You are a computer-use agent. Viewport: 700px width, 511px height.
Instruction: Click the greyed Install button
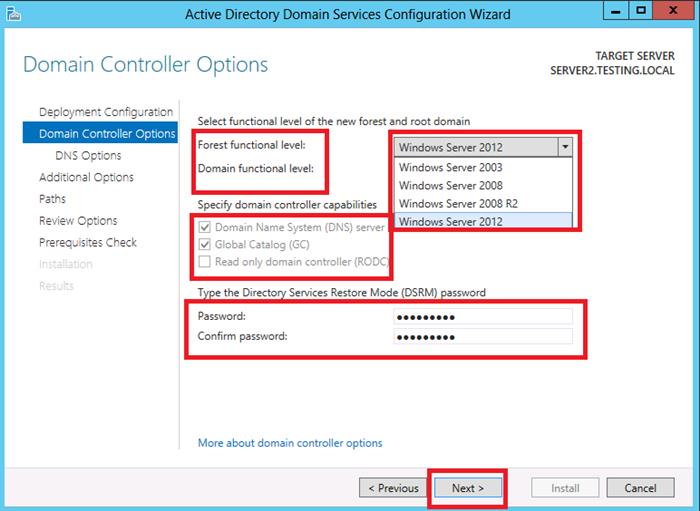[x=565, y=488]
